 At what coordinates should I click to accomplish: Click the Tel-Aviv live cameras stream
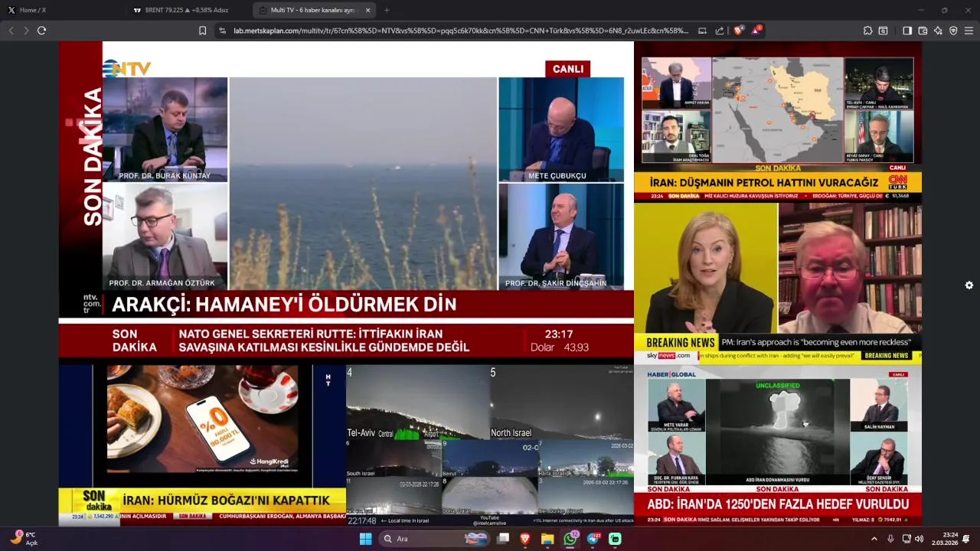[x=490, y=445]
